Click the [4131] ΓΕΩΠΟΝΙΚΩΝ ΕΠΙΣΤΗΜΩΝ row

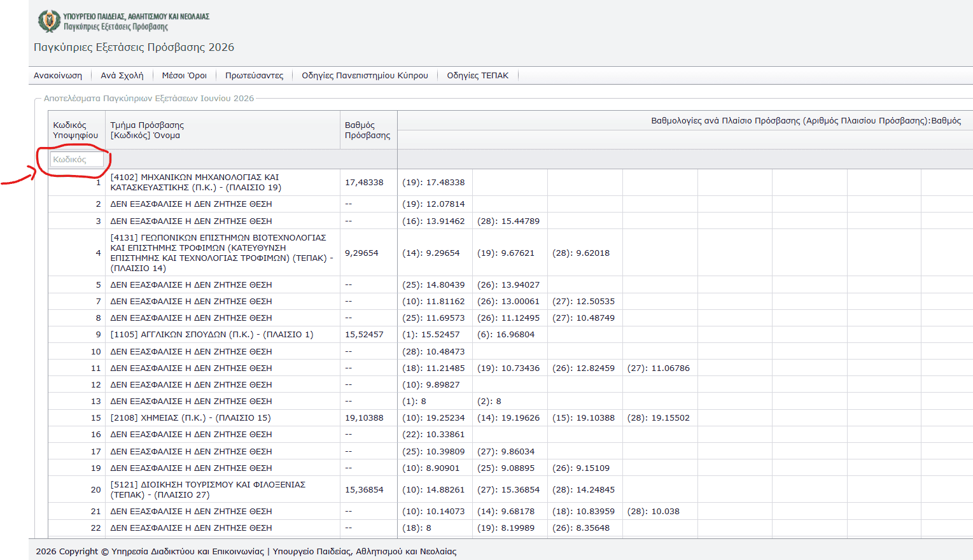pos(510,253)
